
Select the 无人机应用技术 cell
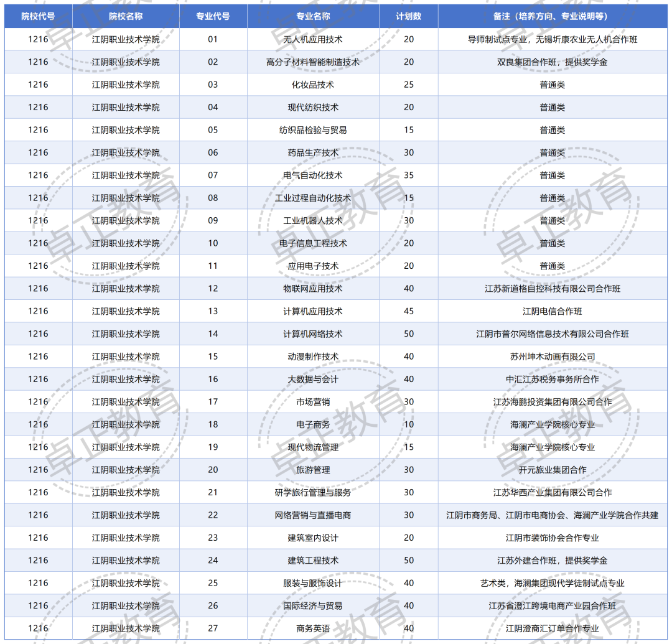[x=313, y=39]
